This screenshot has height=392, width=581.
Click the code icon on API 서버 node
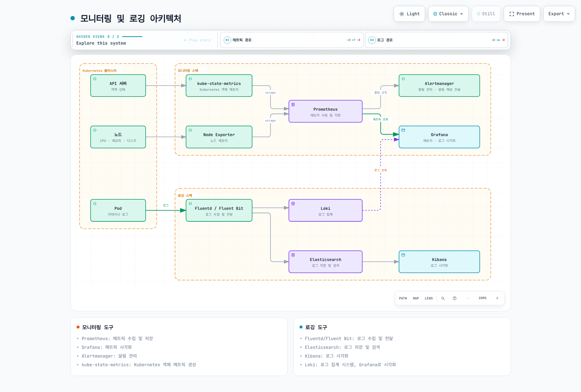pos(95,79)
